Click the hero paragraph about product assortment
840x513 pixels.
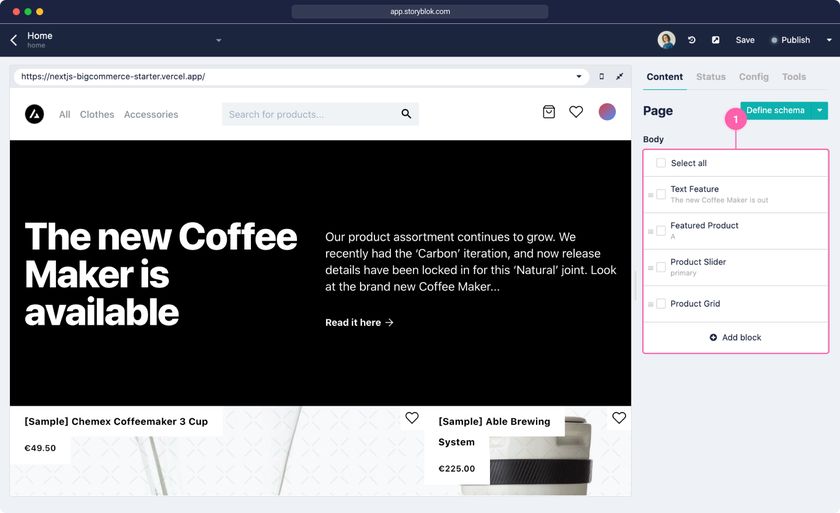(471, 262)
